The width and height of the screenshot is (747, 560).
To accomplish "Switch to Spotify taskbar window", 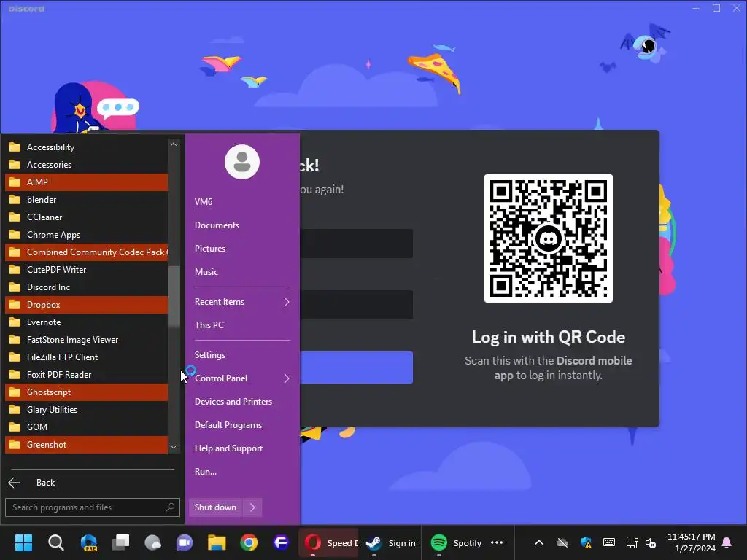I will [x=457, y=542].
